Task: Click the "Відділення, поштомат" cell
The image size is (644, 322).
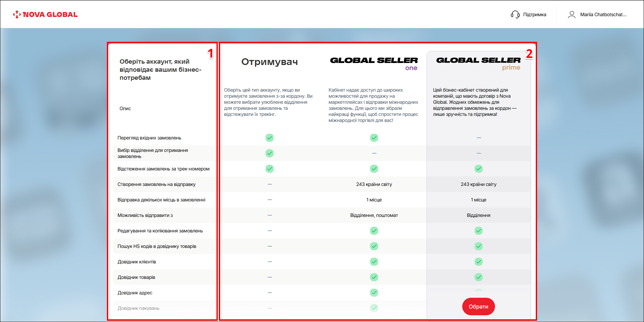Action: (374, 215)
